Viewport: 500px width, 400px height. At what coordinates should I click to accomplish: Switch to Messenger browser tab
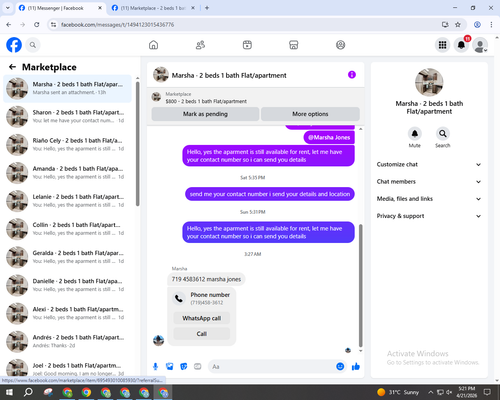coord(60,8)
